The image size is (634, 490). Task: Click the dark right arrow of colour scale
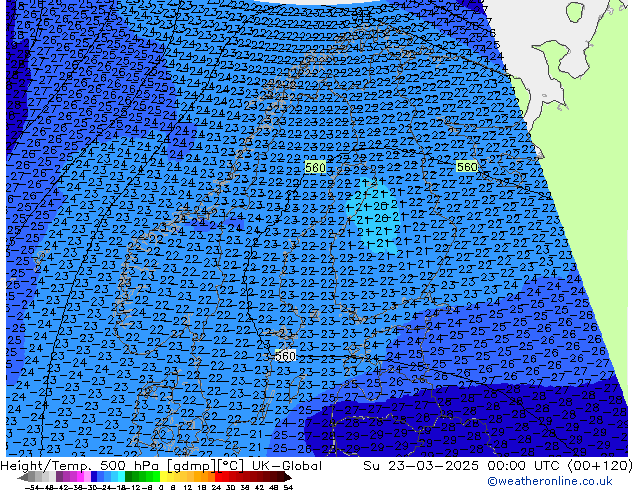(288, 477)
